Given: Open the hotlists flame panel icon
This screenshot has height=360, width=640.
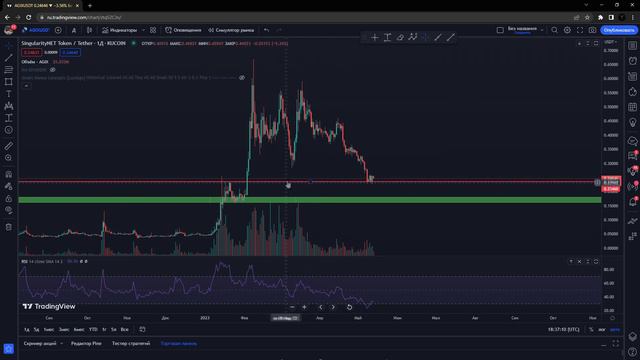Looking at the screenshot, I should click(x=633, y=91).
